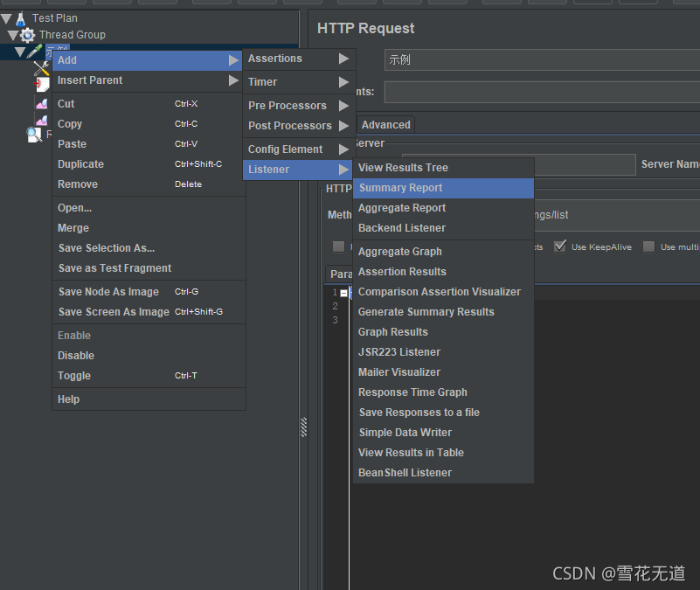Click the Test Plan flask icon
Image resolution: width=700 pixels, height=590 pixels.
20,18
